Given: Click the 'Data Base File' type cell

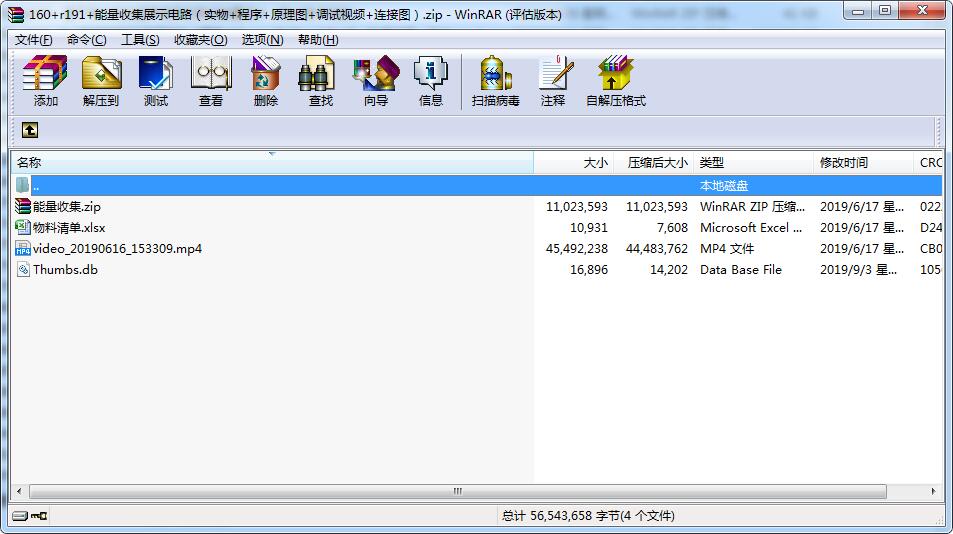Looking at the screenshot, I should click(741, 270).
